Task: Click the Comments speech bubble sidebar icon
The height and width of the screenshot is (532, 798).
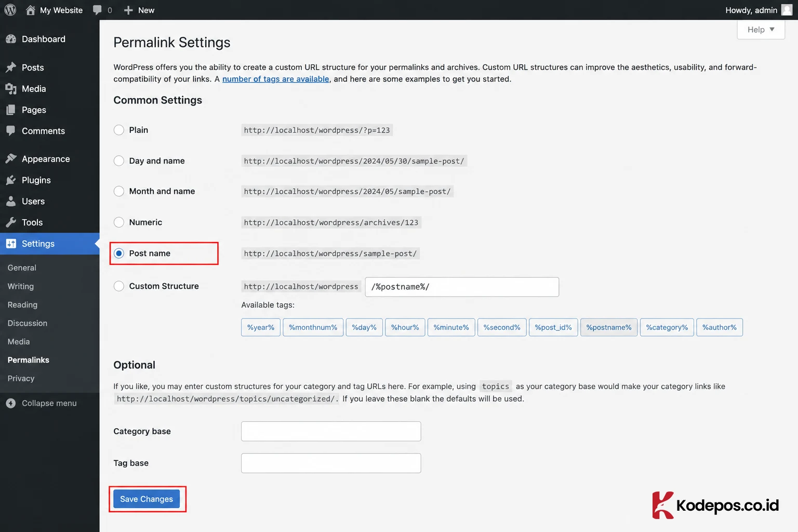Action: pos(11,131)
